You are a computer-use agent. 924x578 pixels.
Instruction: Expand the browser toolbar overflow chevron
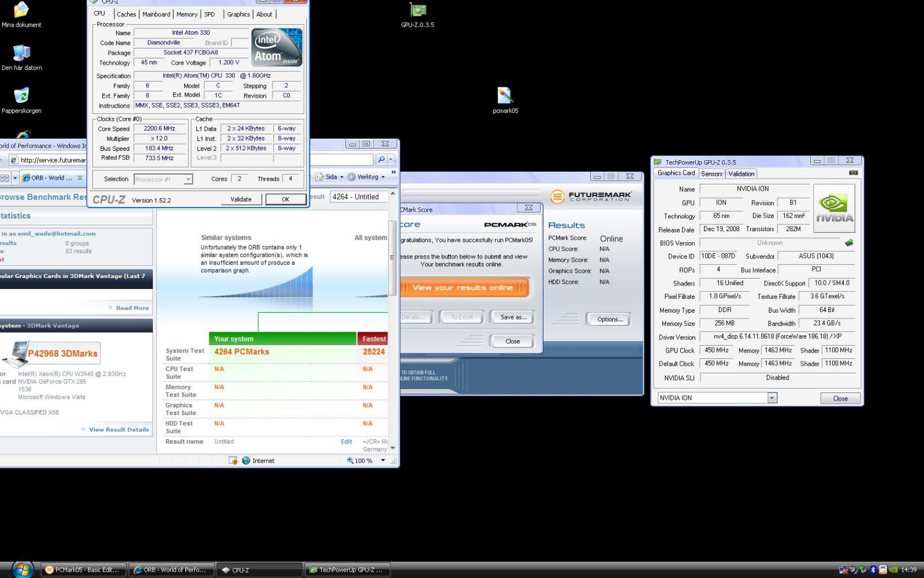coord(394,172)
